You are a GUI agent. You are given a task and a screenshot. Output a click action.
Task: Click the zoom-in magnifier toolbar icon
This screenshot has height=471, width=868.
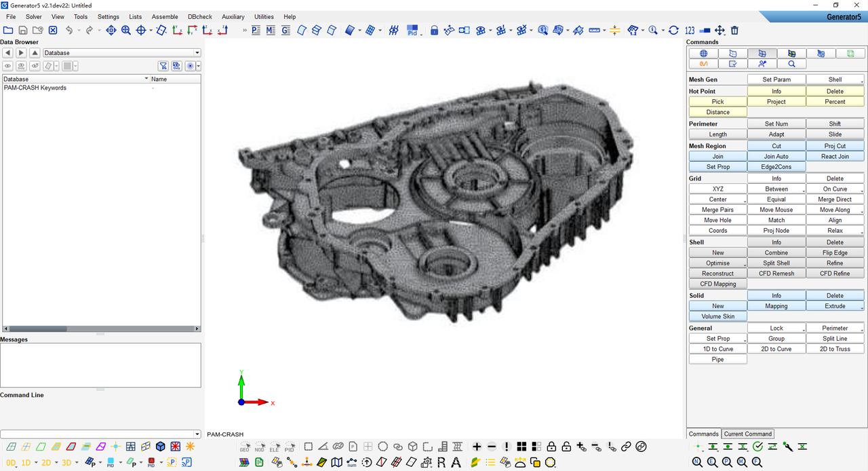[126, 30]
